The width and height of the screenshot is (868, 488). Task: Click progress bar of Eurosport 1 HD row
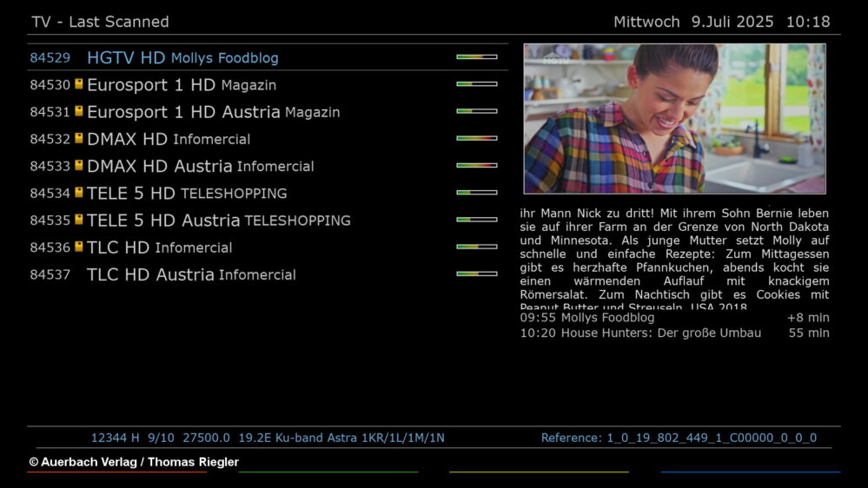(x=477, y=83)
